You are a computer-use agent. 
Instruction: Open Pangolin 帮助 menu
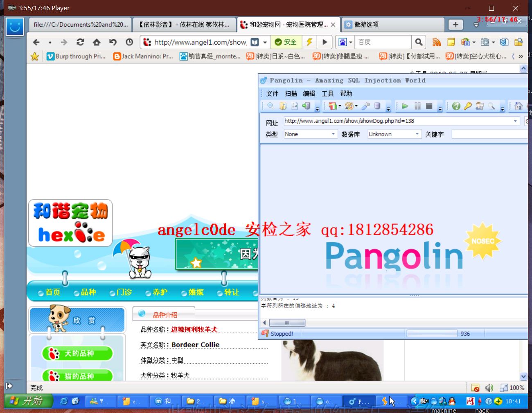[346, 93]
